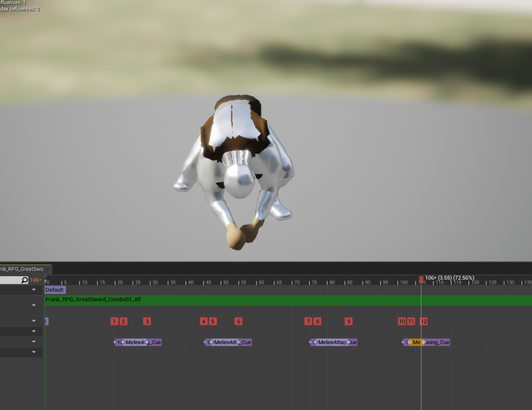Viewport: 532px width, 410px height.
Task: Open the third track options dropdown arrow
Action: 34,321
